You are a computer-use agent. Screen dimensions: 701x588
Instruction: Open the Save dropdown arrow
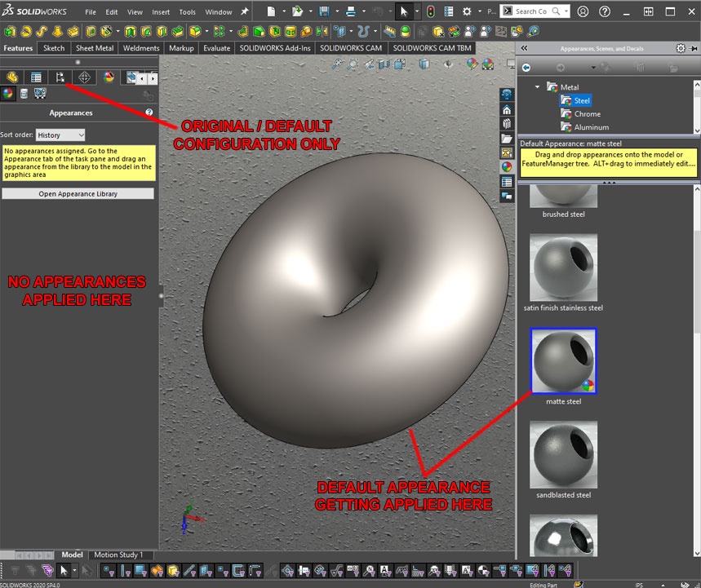point(337,11)
